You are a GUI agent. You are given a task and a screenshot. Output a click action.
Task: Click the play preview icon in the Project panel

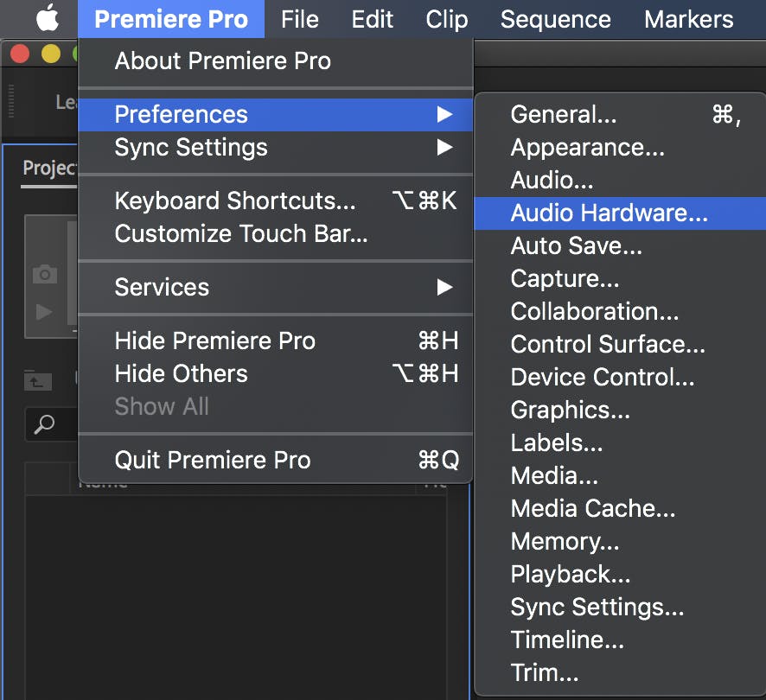(44, 313)
